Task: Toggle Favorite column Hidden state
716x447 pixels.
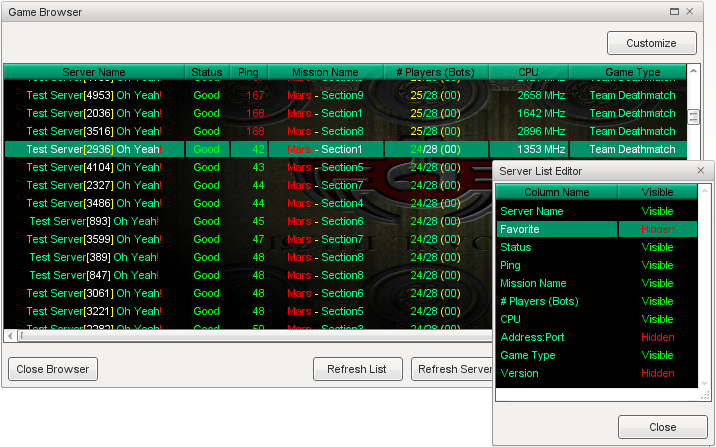Action: [657, 229]
